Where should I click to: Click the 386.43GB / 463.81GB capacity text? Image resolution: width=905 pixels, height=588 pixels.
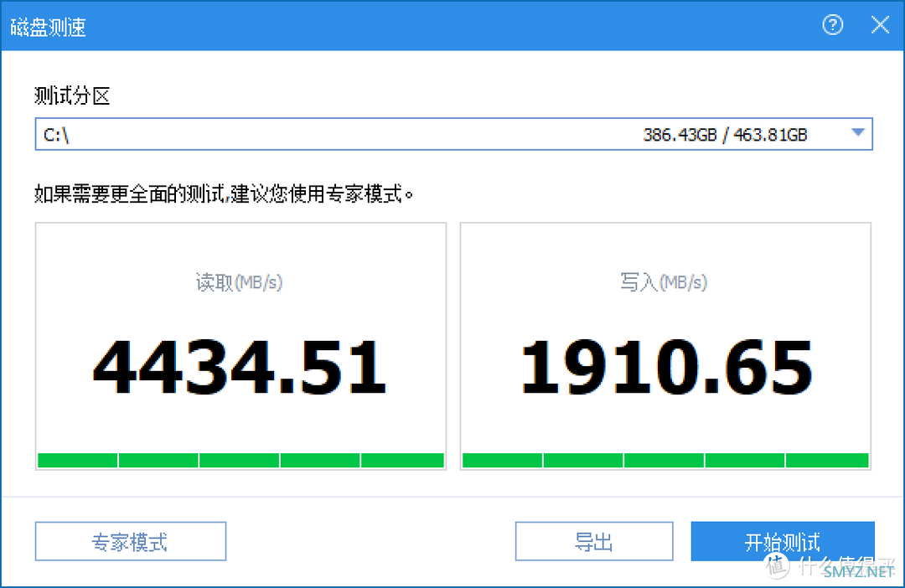click(725, 135)
